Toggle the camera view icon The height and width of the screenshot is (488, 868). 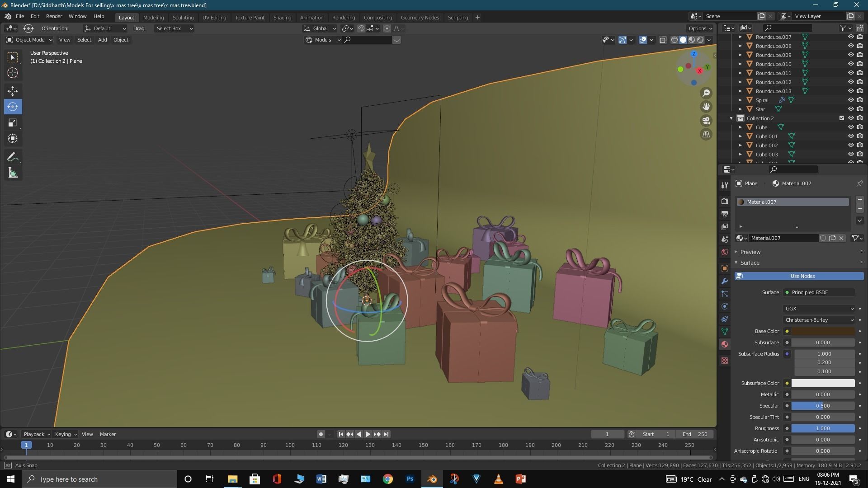706,121
